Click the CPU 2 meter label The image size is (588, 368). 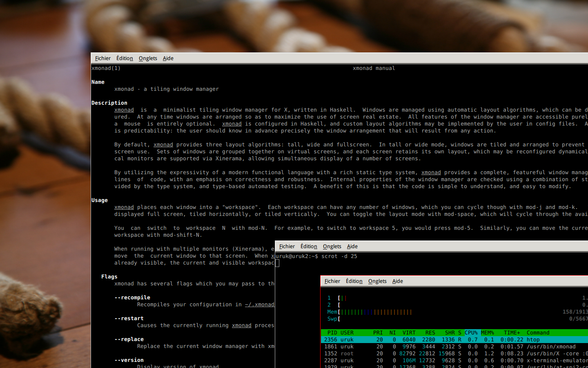pos(329,305)
